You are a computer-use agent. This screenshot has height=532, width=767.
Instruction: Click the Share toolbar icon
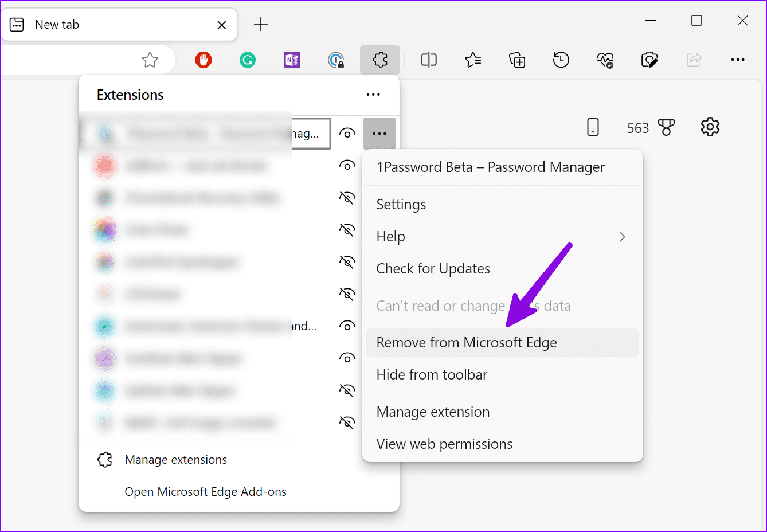694,60
